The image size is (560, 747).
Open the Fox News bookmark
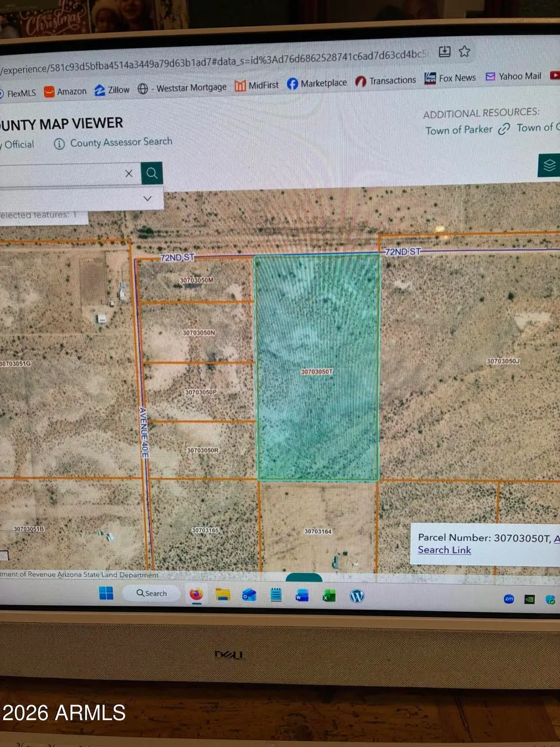point(450,78)
